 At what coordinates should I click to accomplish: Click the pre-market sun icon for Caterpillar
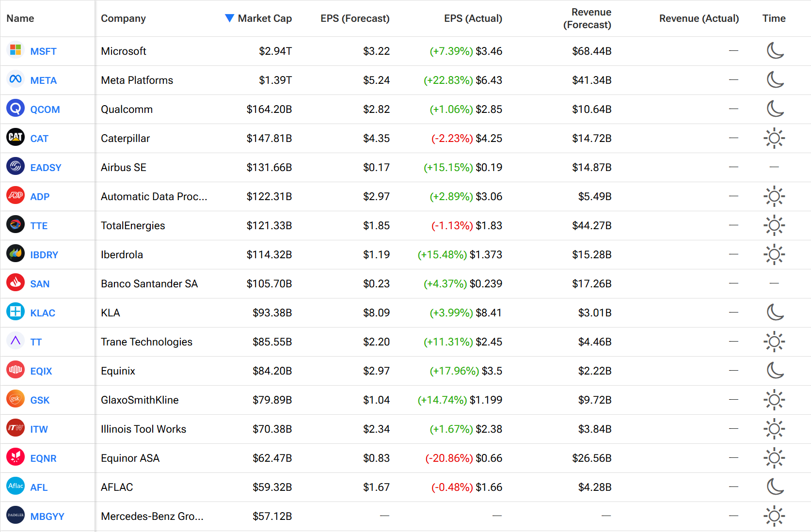(x=774, y=138)
